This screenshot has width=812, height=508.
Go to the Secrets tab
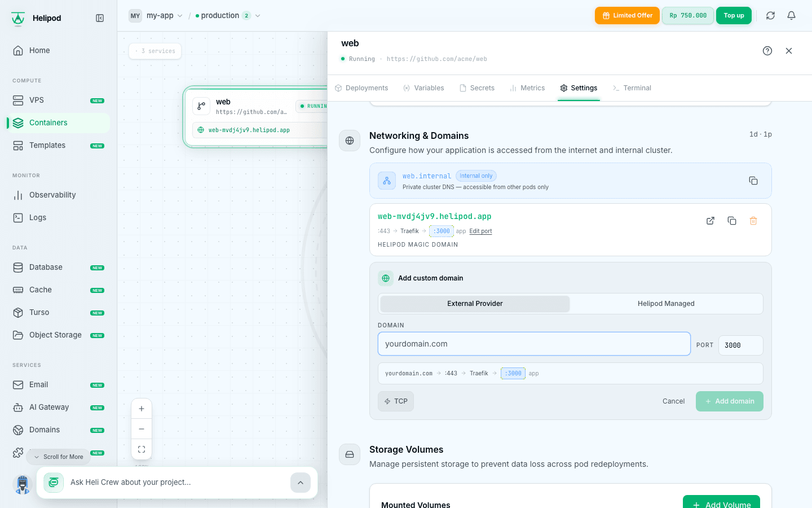point(477,88)
